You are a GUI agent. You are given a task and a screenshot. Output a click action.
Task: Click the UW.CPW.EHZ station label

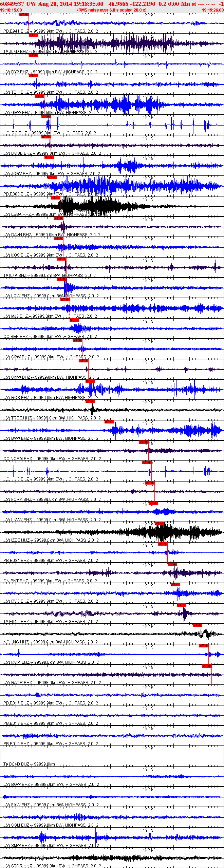(17, 357)
